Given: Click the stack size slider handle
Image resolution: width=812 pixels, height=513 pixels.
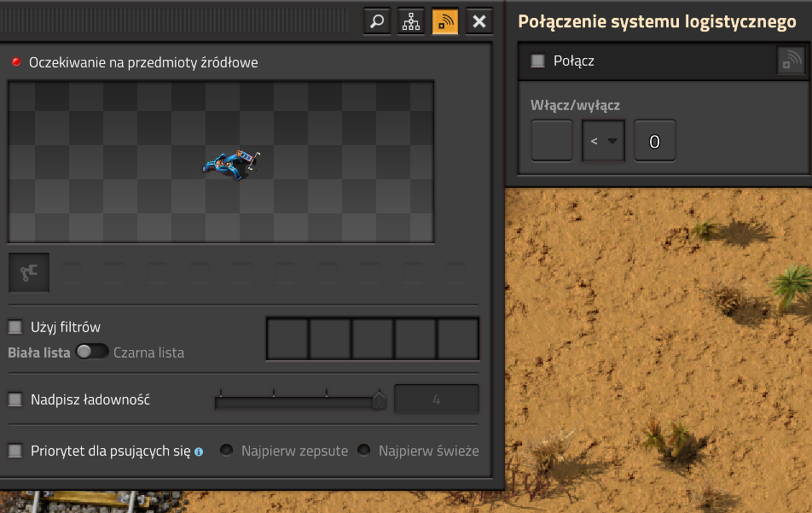Looking at the screenshot, I should click(x=379, y=400).
